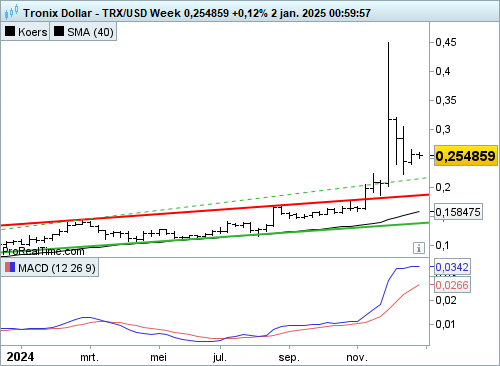Click the Koers legend button

(25, 32)
